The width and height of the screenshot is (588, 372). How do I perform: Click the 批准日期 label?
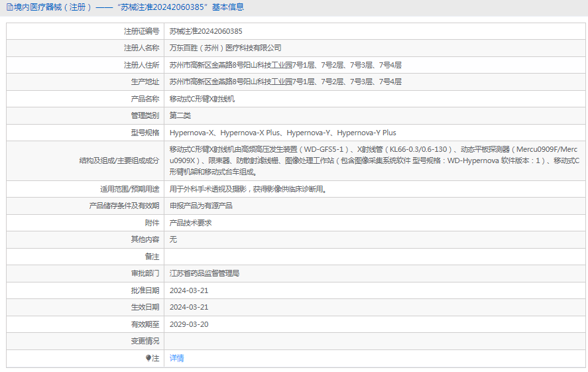pos(145,290)
